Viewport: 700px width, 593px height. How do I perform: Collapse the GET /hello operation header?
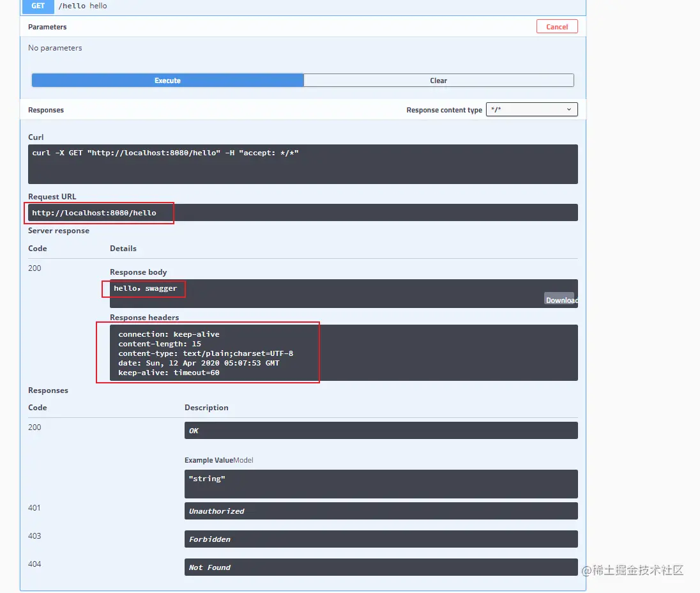[303, 6]
